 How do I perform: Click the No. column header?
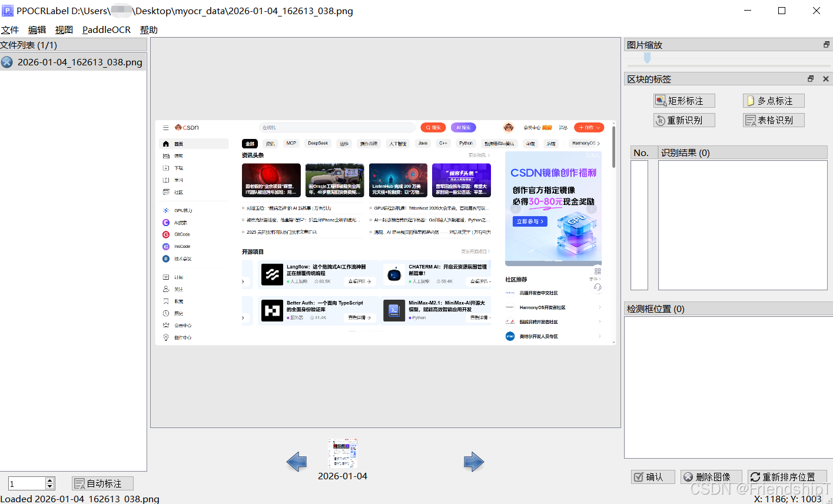643,152
